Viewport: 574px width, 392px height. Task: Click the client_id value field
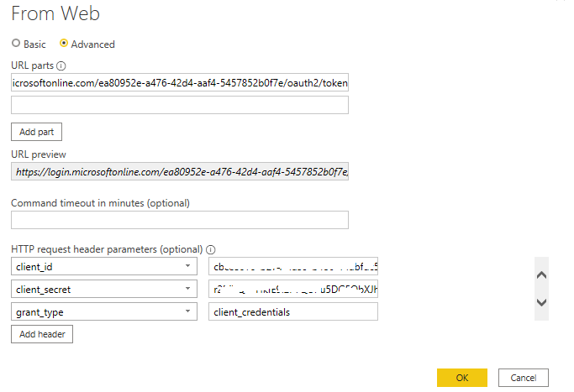pos(293,266)
